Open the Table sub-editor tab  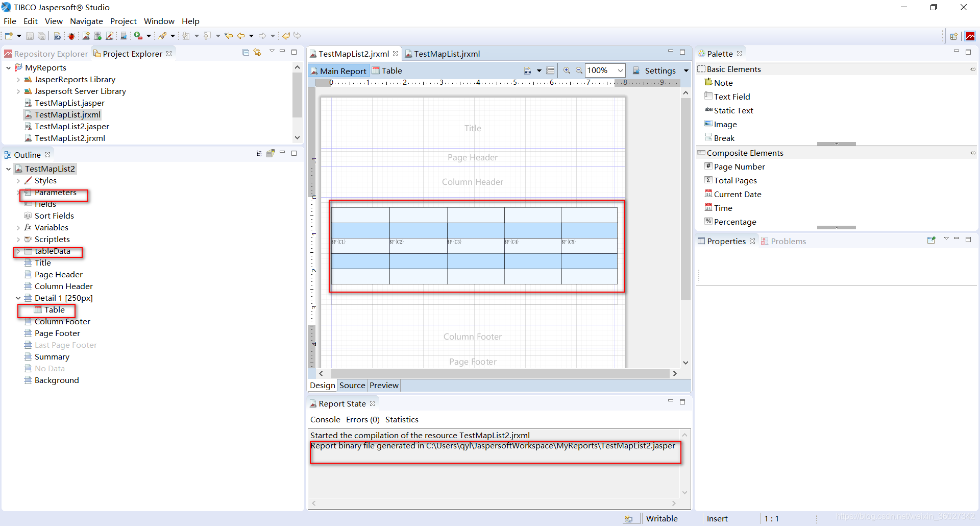pos(387,70)
